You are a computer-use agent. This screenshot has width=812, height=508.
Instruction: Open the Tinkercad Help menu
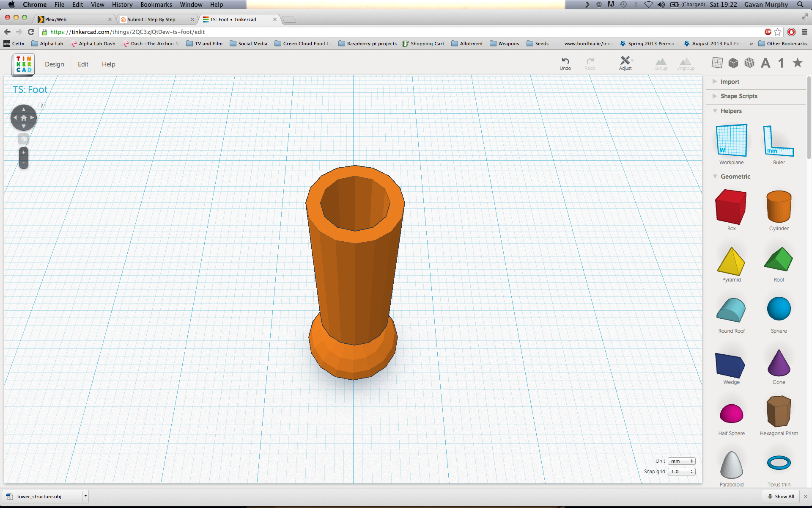pyautogui.click(x=108, y=64)
